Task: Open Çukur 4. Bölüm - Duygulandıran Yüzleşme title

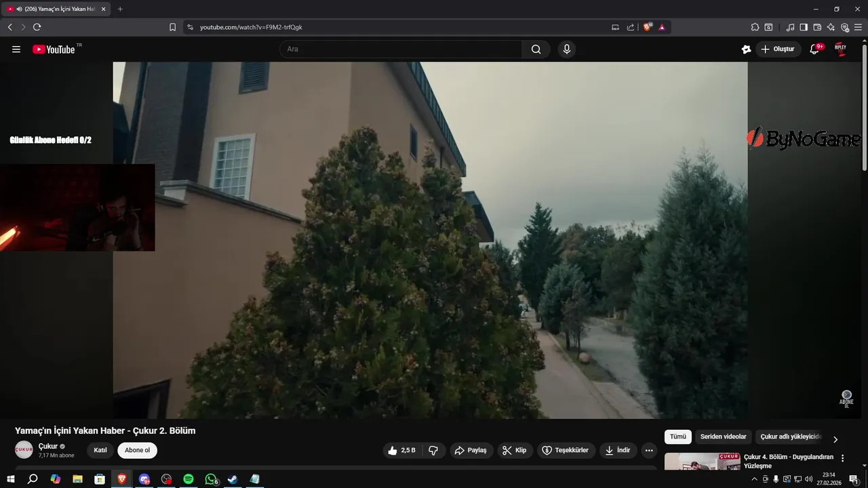Action: 787,461
